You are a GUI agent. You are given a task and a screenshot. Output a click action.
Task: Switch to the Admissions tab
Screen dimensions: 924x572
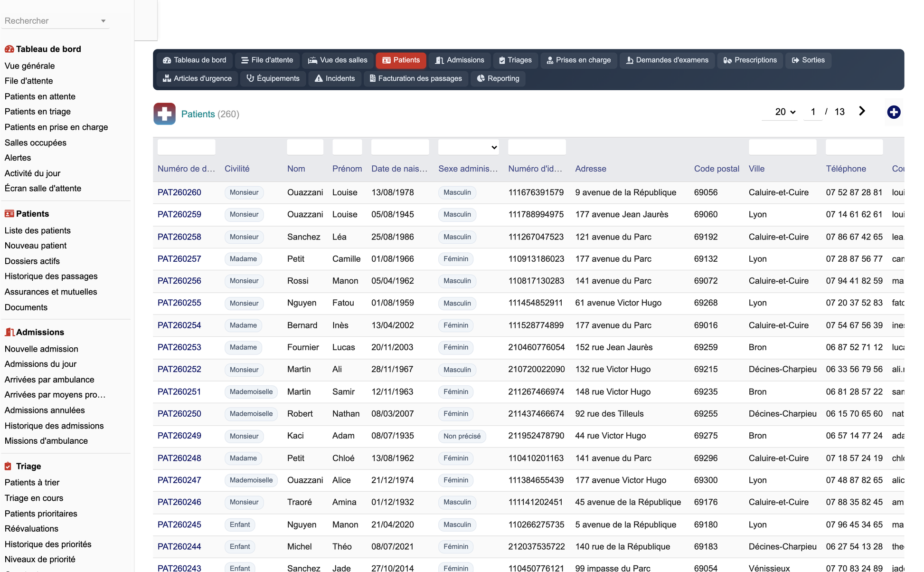(460, 60)
